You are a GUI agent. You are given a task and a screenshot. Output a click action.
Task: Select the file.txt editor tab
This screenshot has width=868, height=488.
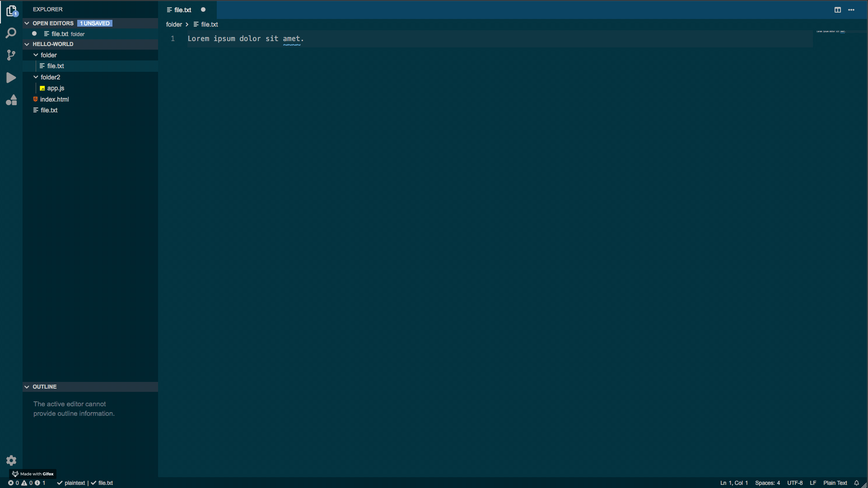pyautogui.click(x=182, y=10)
